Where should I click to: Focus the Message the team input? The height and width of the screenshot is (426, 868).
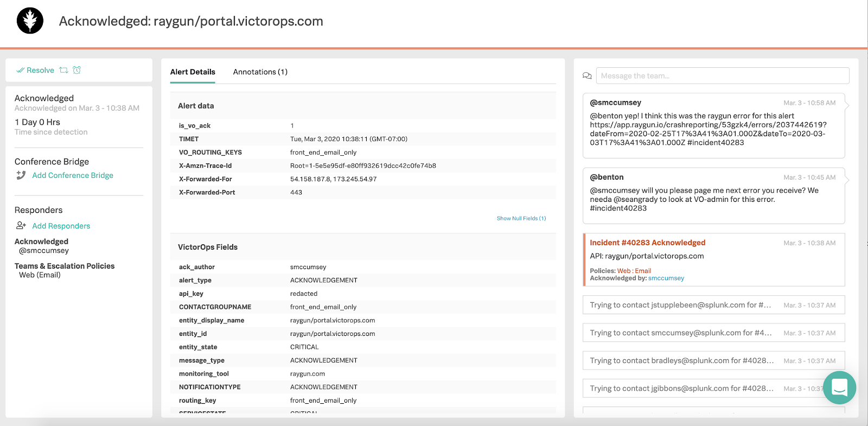(723, 76)
